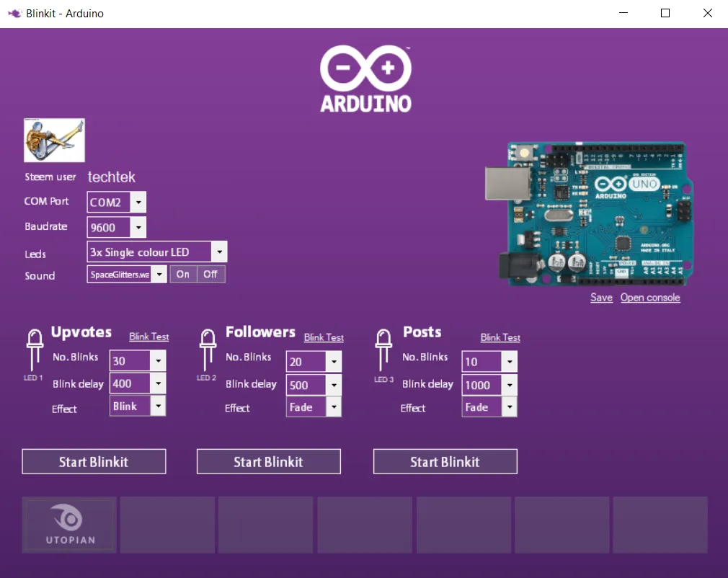Click the Save link
The image size is (728, 578).
pos(601,298)
